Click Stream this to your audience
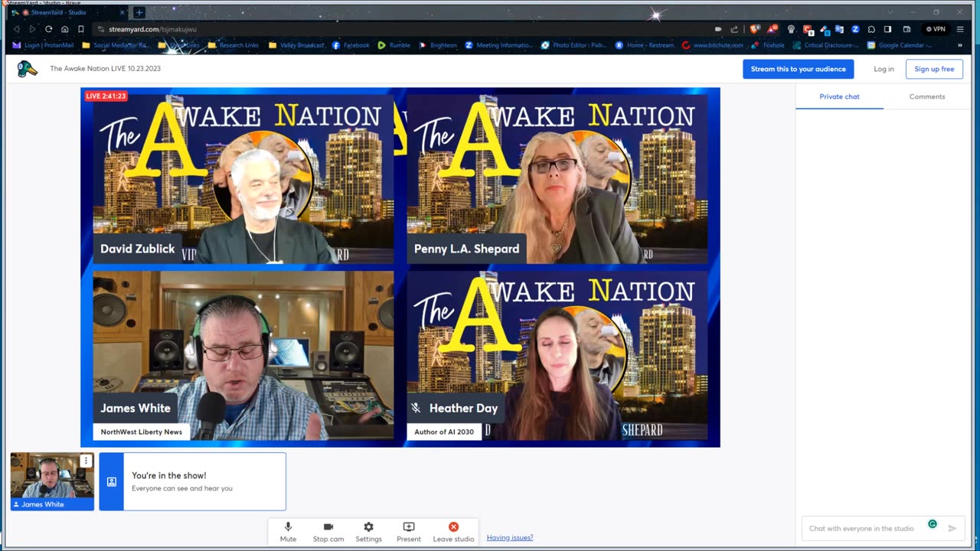The image size is (980, 551). pos(798,69)
